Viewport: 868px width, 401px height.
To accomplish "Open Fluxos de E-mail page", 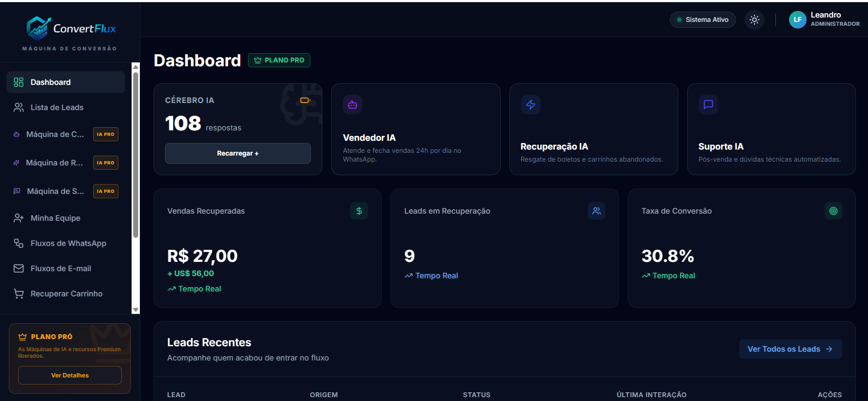I will (66, 268).
